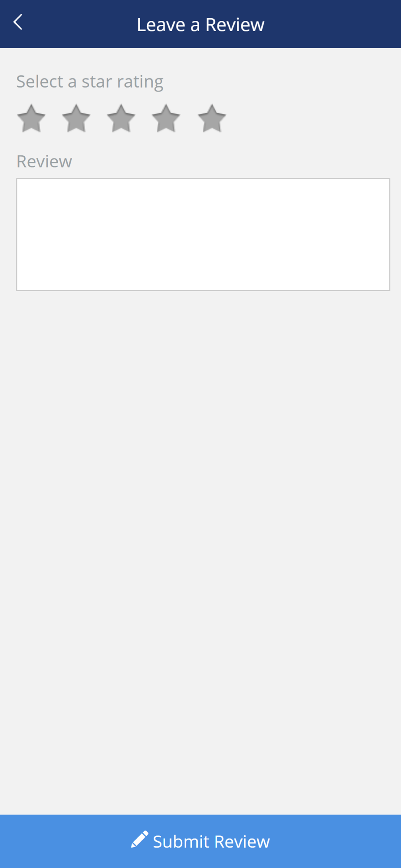Choose the second star
The image size is (401, 868).
coord(76,118)
